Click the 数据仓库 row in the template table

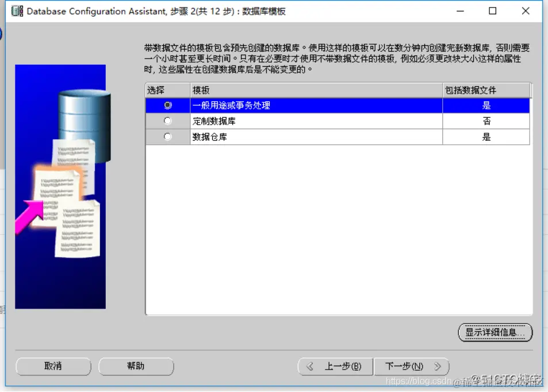259,136
